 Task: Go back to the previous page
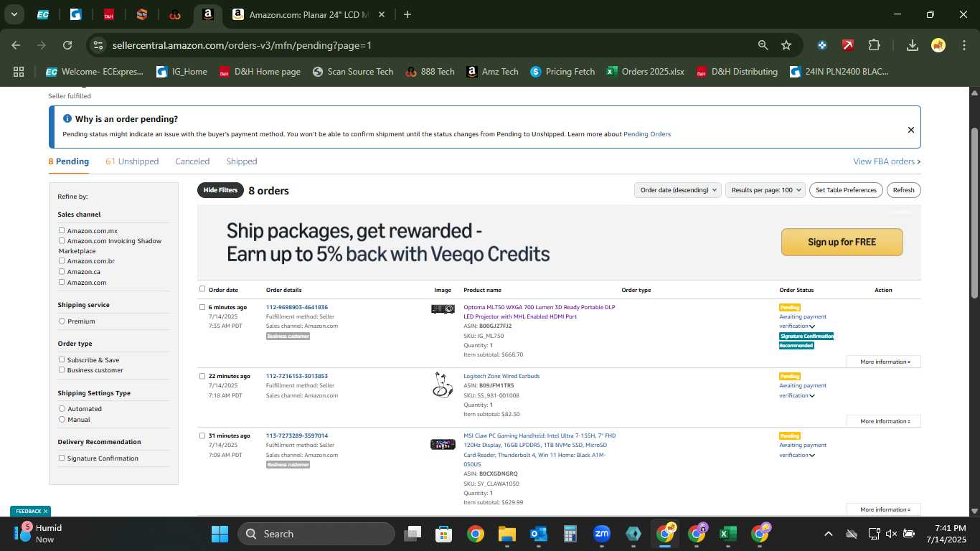[x=16, y=45]
